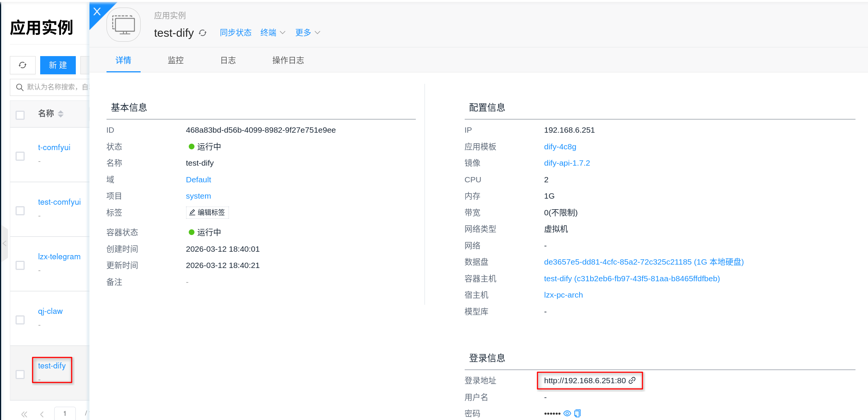Open the dify-api-1.7.2 image link
The width and height of the screenshot is (868, 420).
567,163
